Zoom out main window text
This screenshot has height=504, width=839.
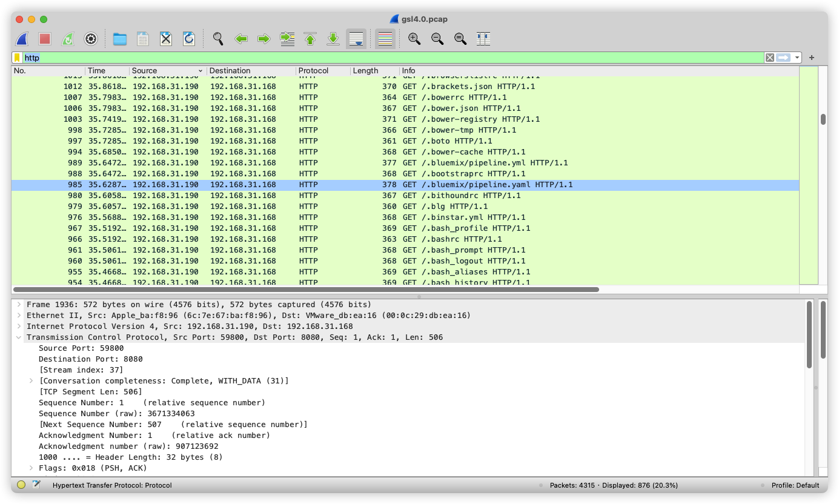[437, 39]
